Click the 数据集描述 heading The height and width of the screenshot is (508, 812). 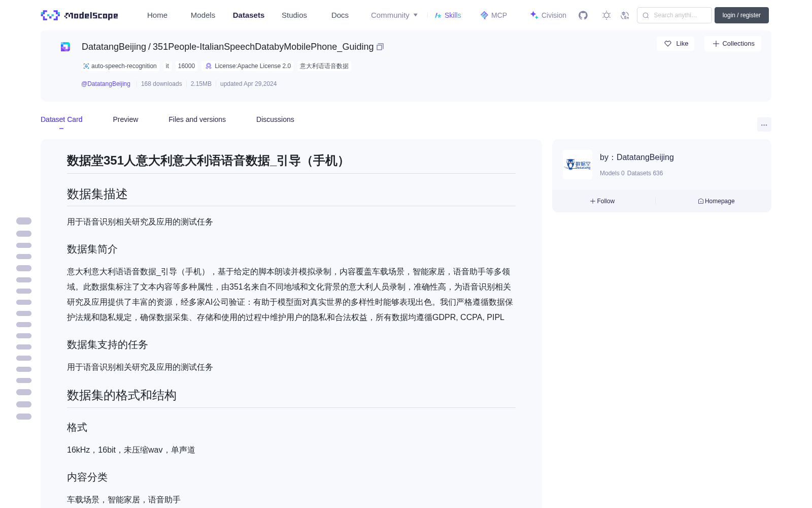pos(97,194)
